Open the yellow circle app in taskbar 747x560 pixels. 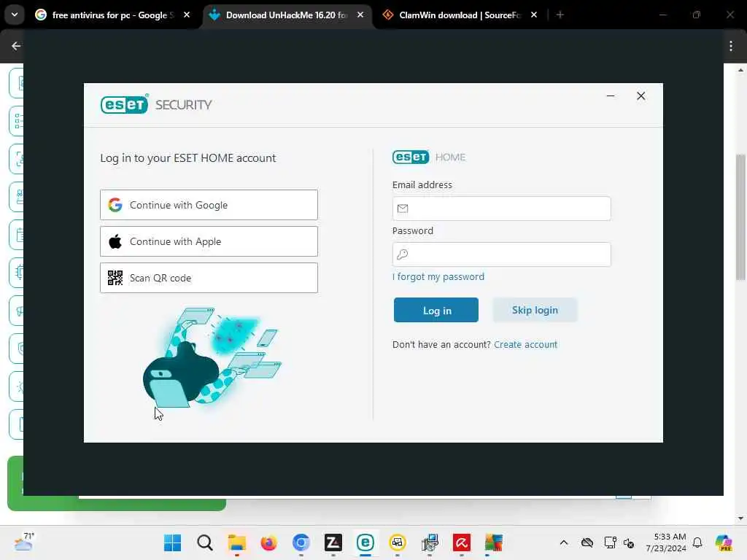tap(398, 542)
